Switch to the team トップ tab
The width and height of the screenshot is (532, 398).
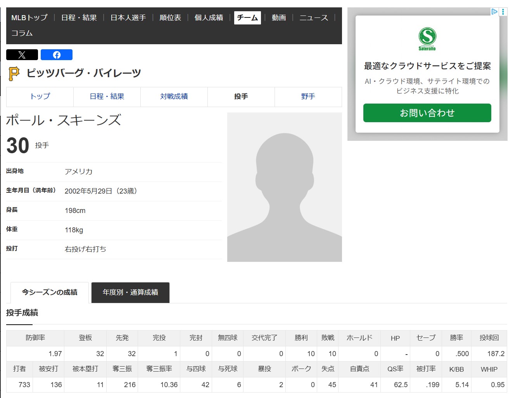tap(40, 97)
